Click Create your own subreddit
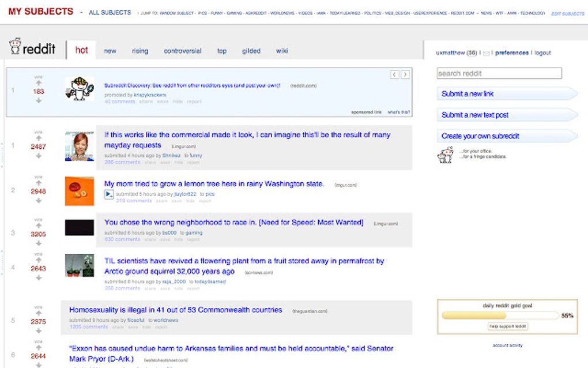The width and height of the screenshot is (588, 368). (473, 136)
